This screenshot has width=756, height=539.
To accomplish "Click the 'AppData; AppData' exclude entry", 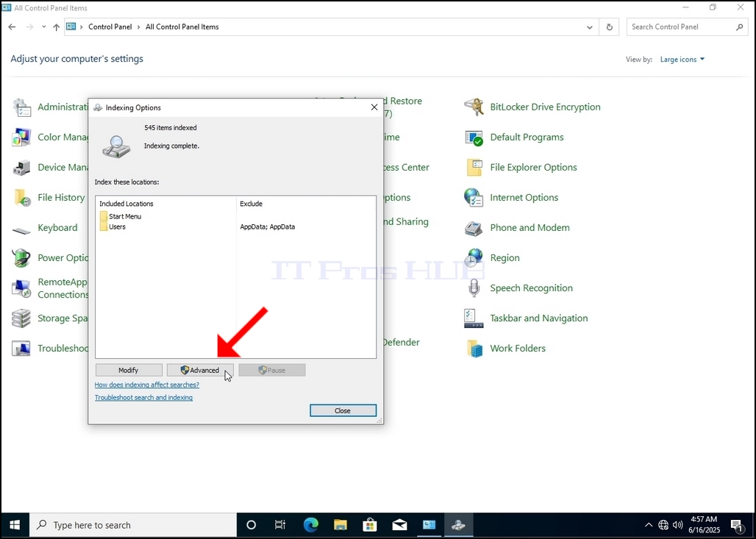I will (x=268, y=226).
